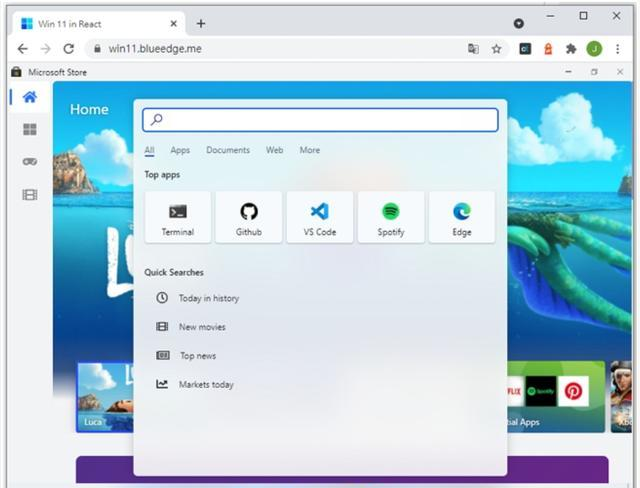Open Markets today quick search
The width and height of the screenshot is (640, 488).
[x=206, y=385]
